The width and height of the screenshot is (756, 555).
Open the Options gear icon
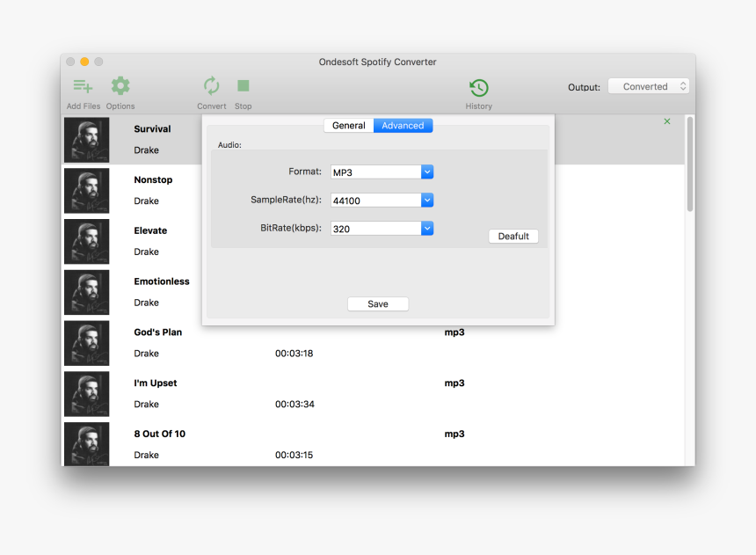(x=120, y=86)
